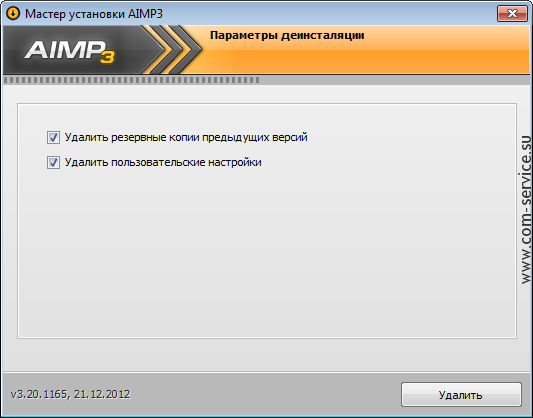
Task: Click the version text v3.20.1165, 21.12.2012
Action: [x=70, y=394]
